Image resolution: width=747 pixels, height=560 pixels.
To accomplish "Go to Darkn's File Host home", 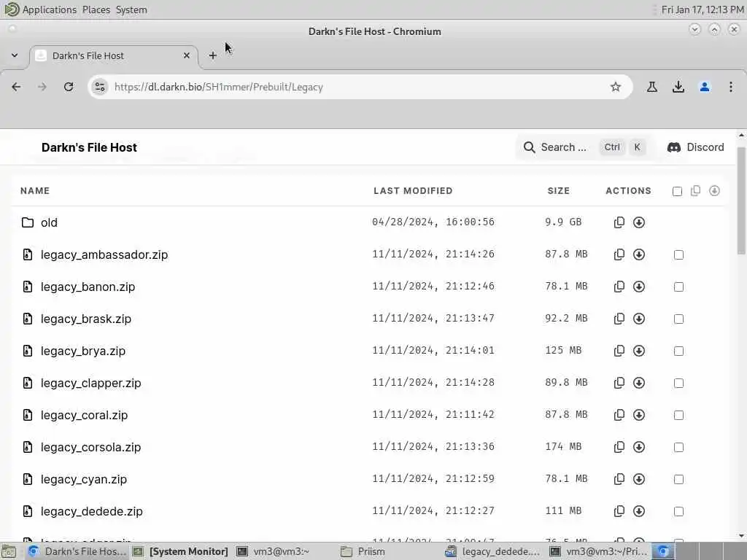I will (x=89, y=147).
